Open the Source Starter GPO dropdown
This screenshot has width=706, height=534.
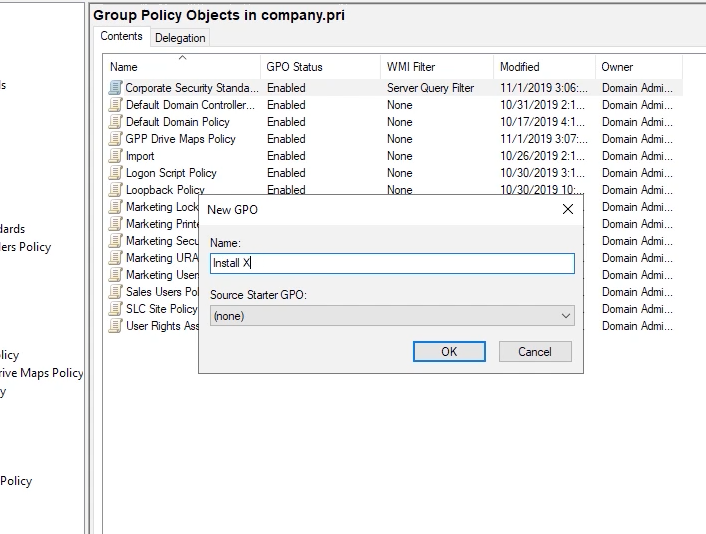[392, 316]
